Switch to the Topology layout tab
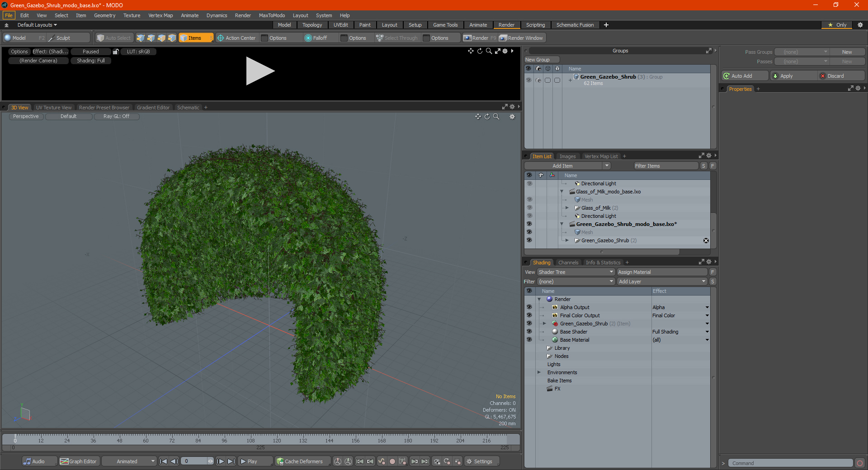The image size is (868, 470). 312,25
